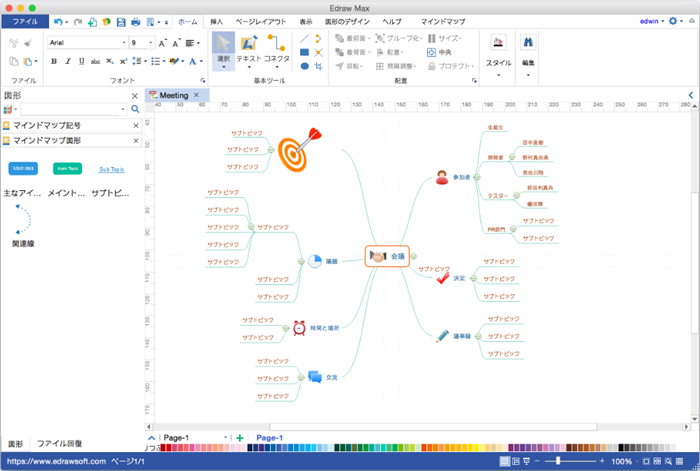
Task: Expand the スタイル dropdown
Action: (x=498, y=75)
